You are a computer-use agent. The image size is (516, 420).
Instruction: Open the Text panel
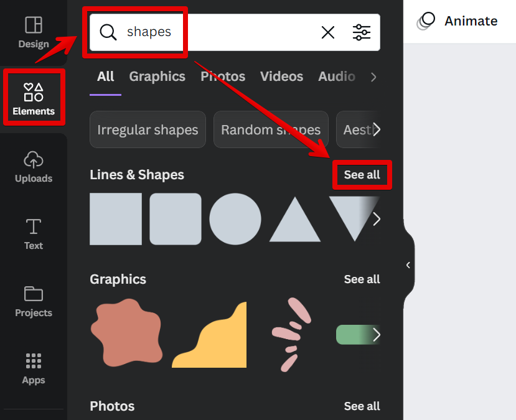34,234
